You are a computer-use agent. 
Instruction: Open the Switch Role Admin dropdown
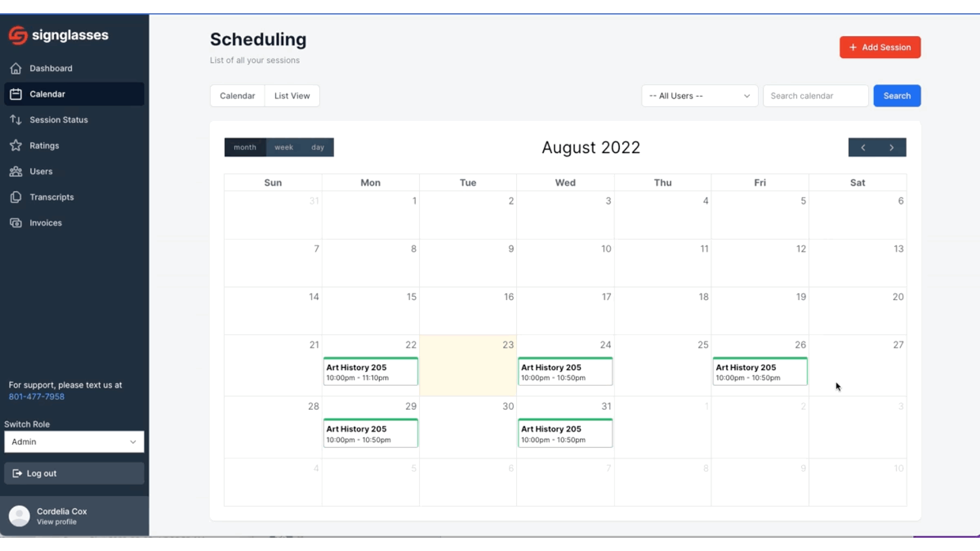[x=74, y=442]
